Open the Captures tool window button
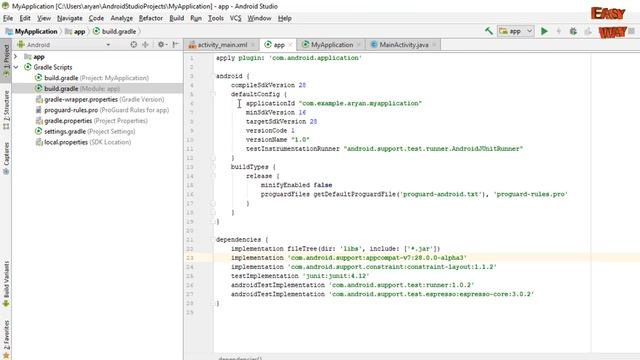Image resolution: width=640 pixels, height=360 pixels. [x=6, y=158]
